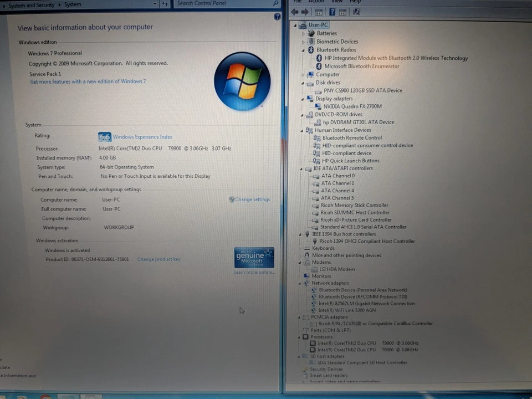Select HP Quick Launch Buttons device
The height and width of the screenshot is (399, 532).
[350, 161]
